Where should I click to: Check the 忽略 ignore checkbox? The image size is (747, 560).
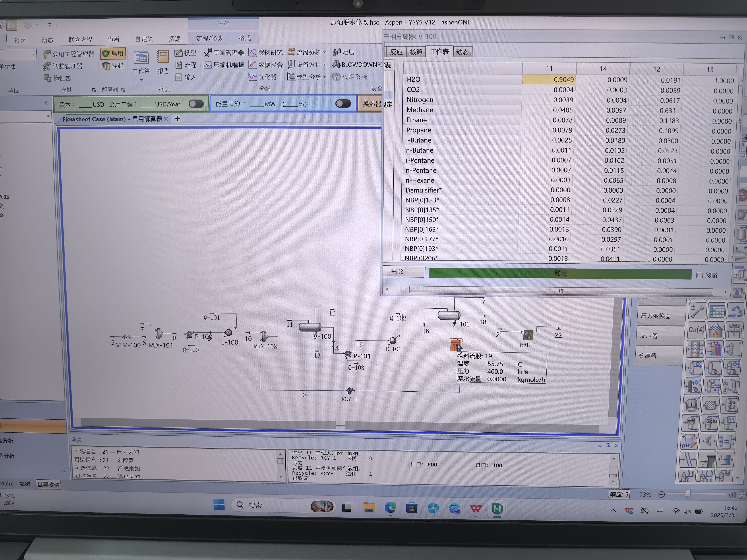click(x=699, y=275)
